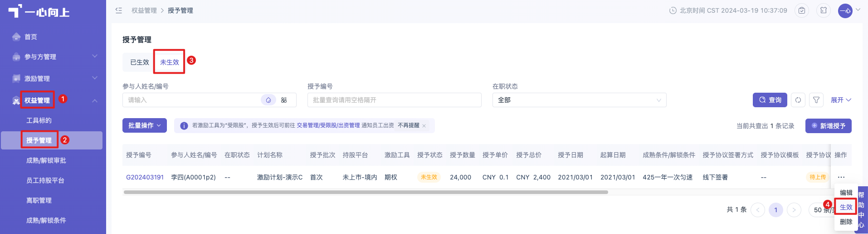Expand the 激励管理 menu

point(53,79)
